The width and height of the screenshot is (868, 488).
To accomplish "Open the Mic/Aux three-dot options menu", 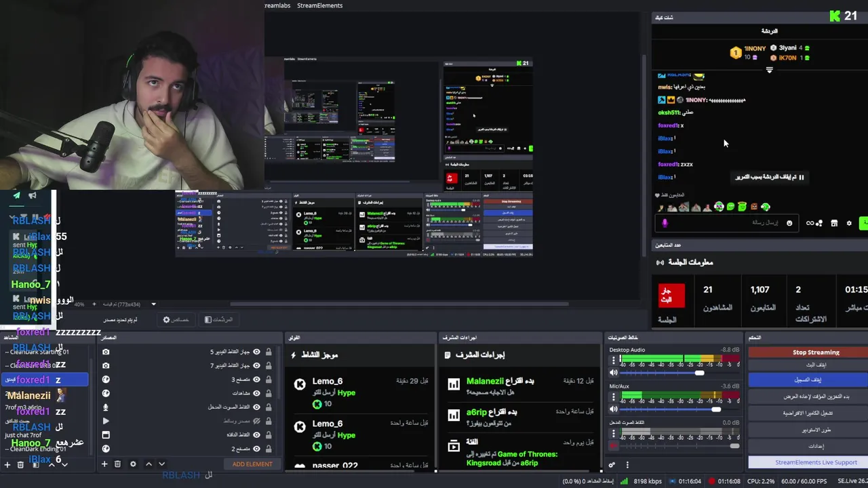I will click(x=614, y=396).
